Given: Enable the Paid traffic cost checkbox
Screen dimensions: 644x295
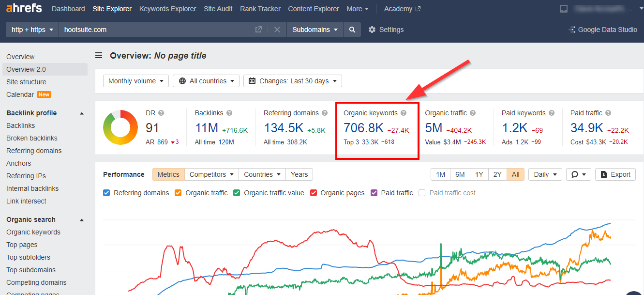Looking at the screenshot, I should [422, 193].
